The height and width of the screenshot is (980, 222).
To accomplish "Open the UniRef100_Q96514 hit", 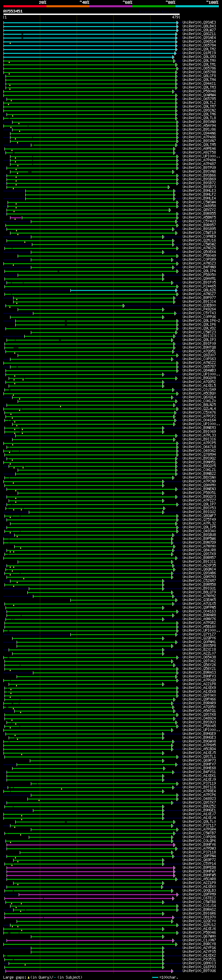I will point(199,41).
